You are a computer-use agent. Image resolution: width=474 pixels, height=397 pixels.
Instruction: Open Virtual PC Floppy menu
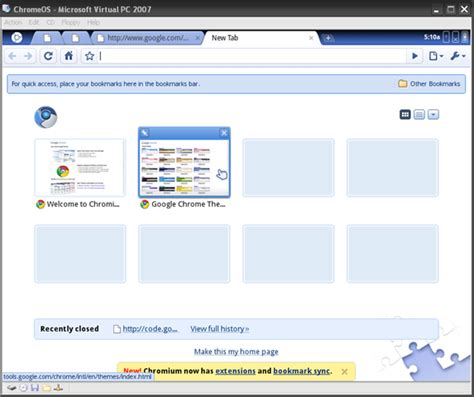(71, 22)
